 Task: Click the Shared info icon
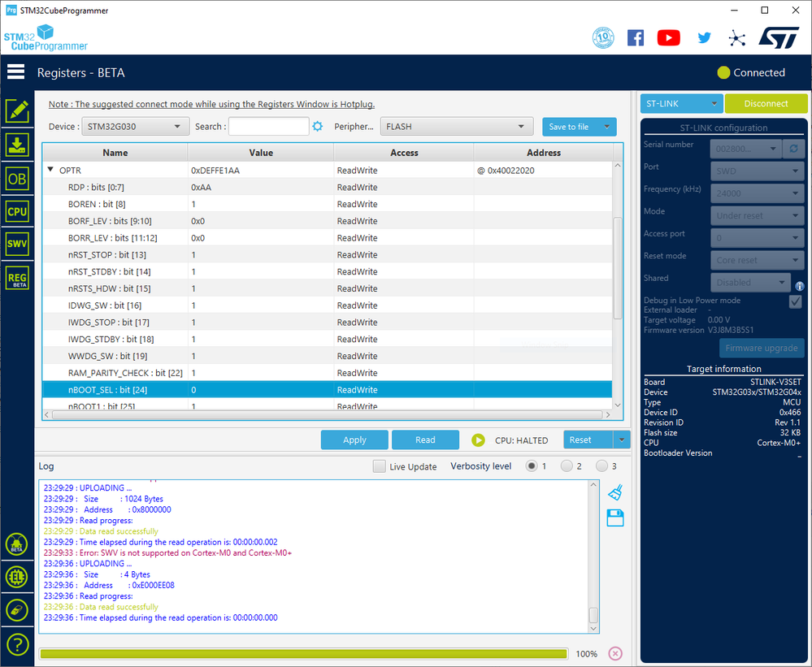(800, 286)
